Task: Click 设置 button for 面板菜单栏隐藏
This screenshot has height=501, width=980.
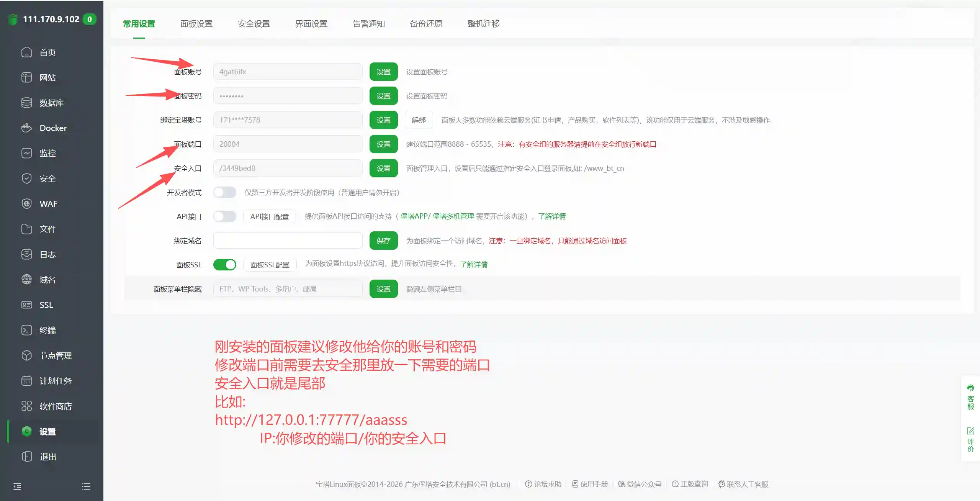Action: pos(383,289)
